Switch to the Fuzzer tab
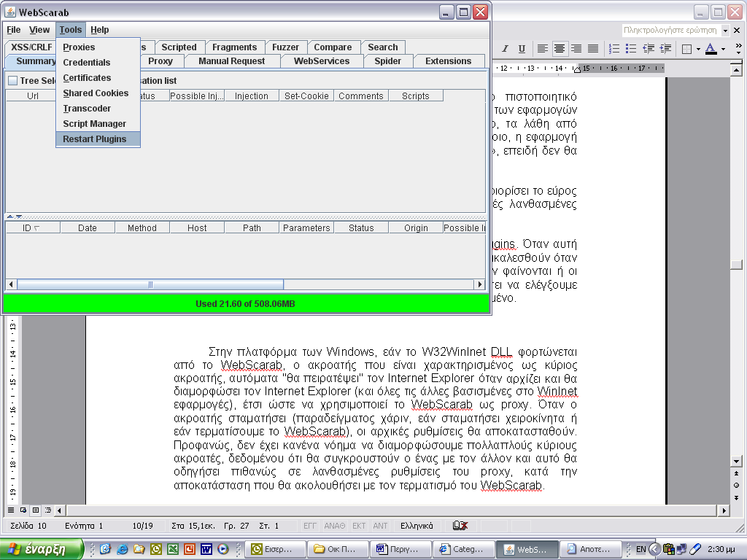Screen dimensions: 747x560 [x=285, y=47]
